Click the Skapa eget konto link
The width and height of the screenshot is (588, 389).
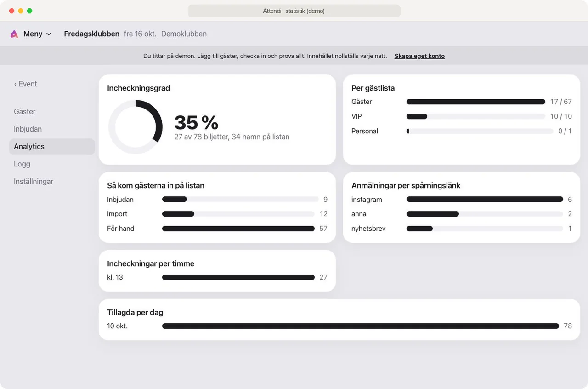[419, 56]
